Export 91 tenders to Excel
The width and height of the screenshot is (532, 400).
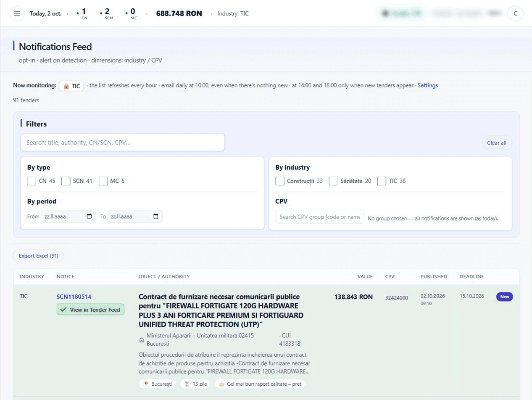tap(39, 255)
